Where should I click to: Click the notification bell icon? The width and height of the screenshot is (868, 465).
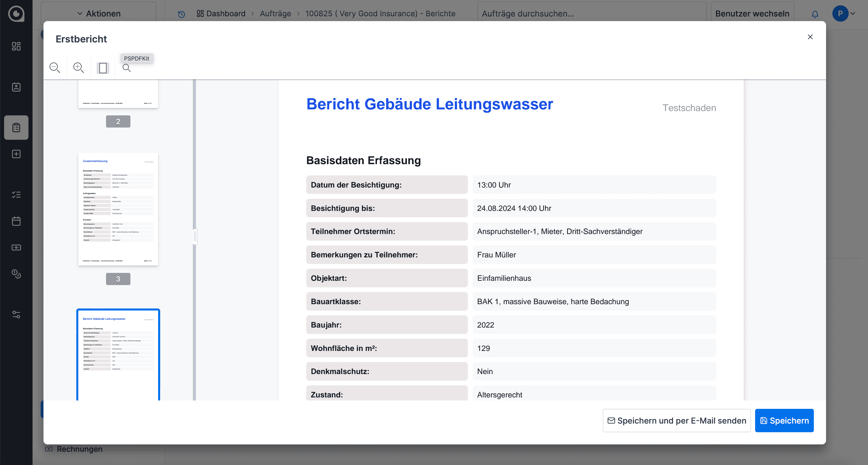815,14
